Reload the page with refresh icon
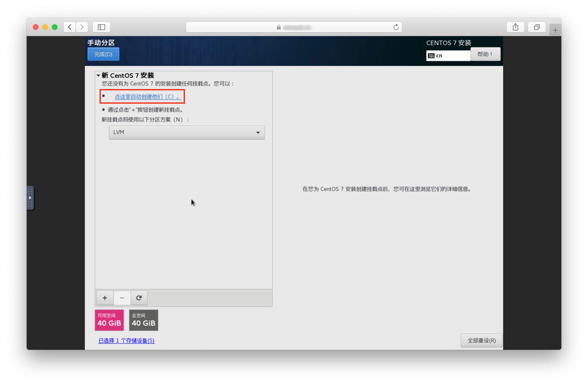Image resolution: width=588 pixels, height=385 pixels. [396, 27]
